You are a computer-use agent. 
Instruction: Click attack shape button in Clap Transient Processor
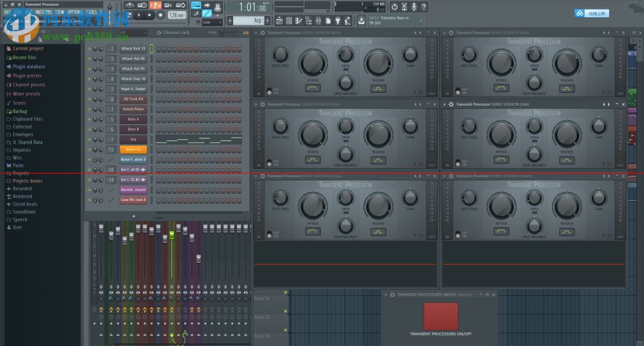(312, 232)
